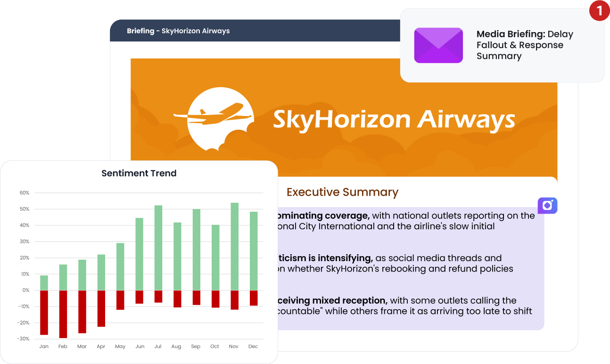Click the -30% label on the chart axis
610x364 pixels.
[x=24, y=339]
